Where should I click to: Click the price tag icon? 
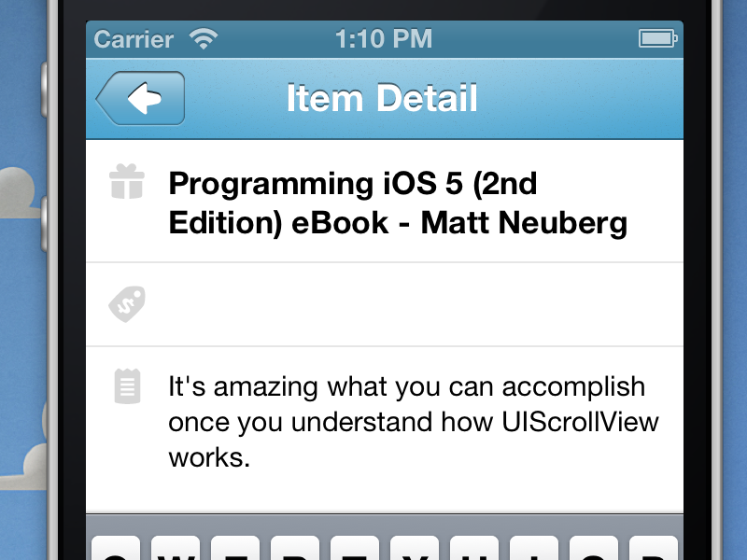(x=127, y=304)
